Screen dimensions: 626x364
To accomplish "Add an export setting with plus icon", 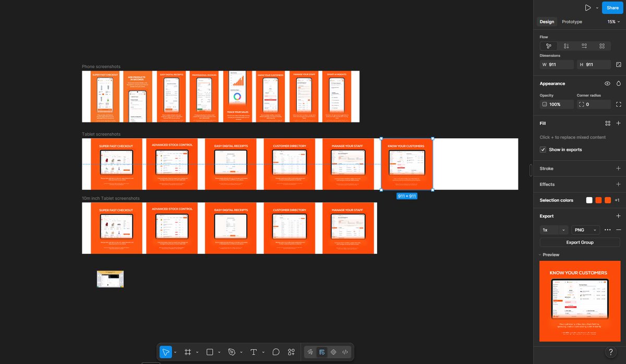I will 619,216.
